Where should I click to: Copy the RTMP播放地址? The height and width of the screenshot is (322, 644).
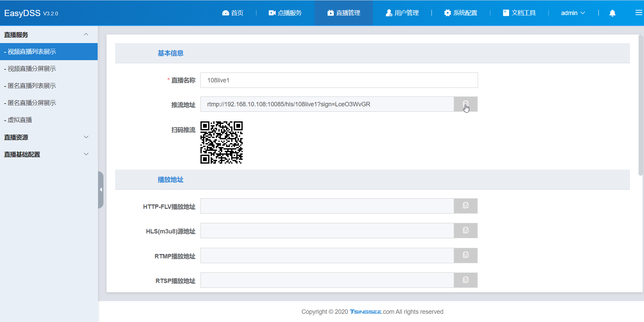click(x=466, y=256)
